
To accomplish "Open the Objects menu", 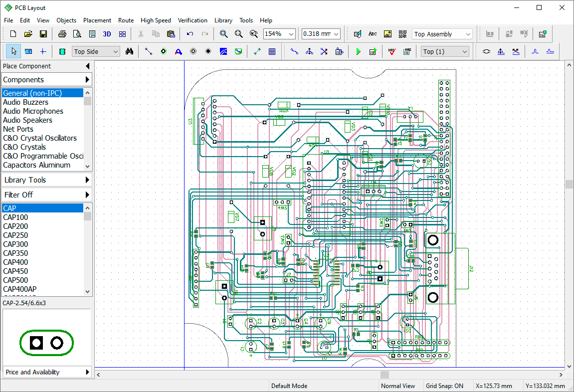I will (66, 20).
